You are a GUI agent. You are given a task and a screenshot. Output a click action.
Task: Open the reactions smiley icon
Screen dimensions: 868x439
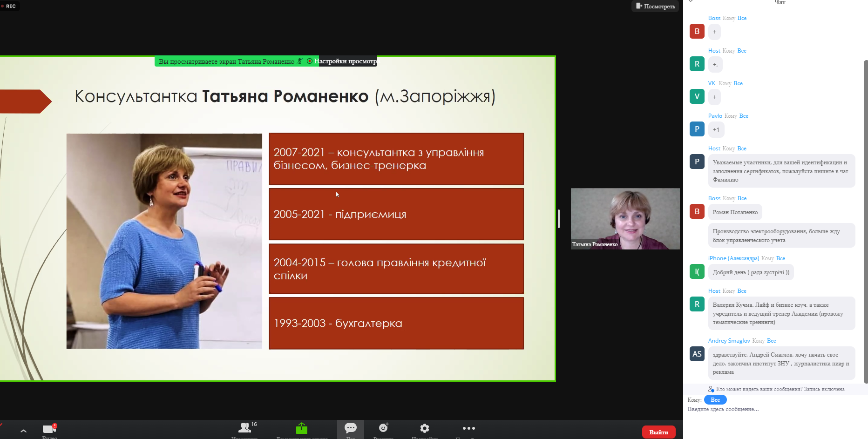(384, 427)
